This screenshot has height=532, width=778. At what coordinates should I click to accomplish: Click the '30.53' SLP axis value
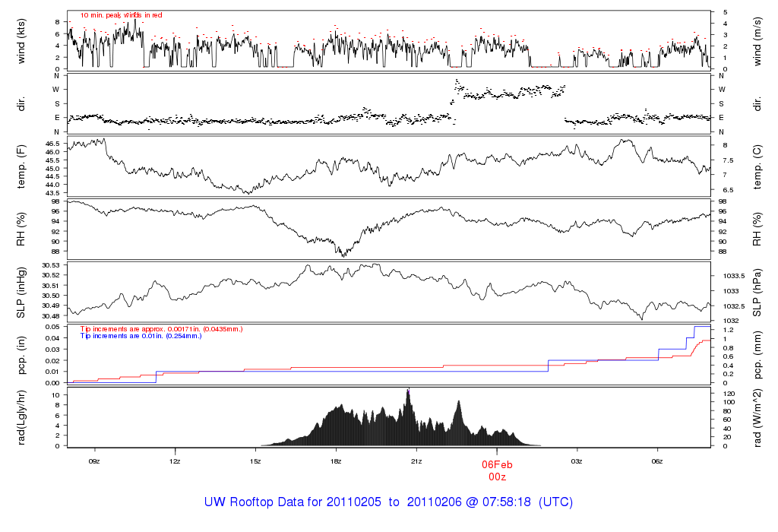coord(51,265)
